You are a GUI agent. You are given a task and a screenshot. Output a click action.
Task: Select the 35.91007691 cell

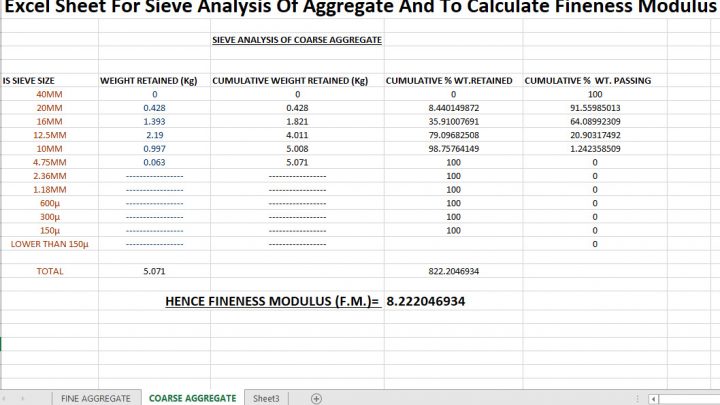(454, 122)
